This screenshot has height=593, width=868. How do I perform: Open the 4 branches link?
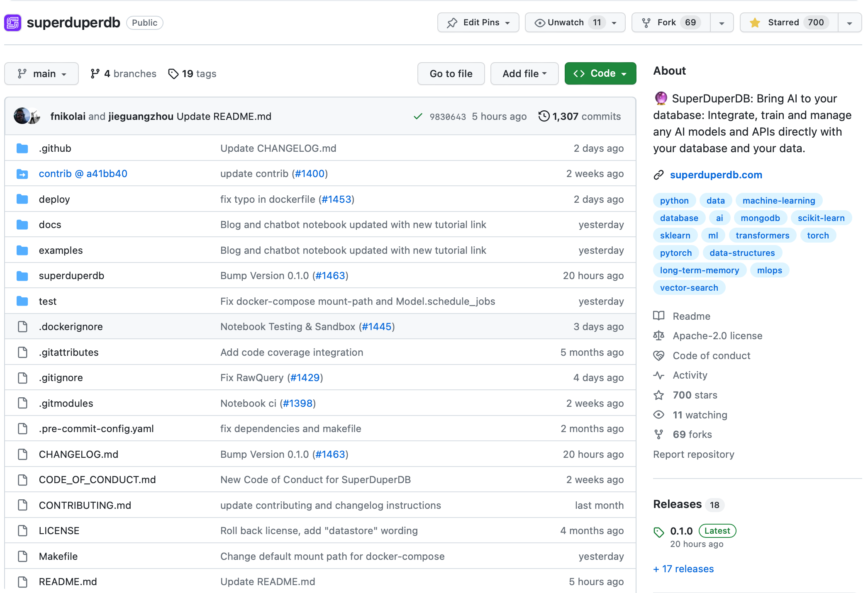pyautogui.click(x=123, y=74)
